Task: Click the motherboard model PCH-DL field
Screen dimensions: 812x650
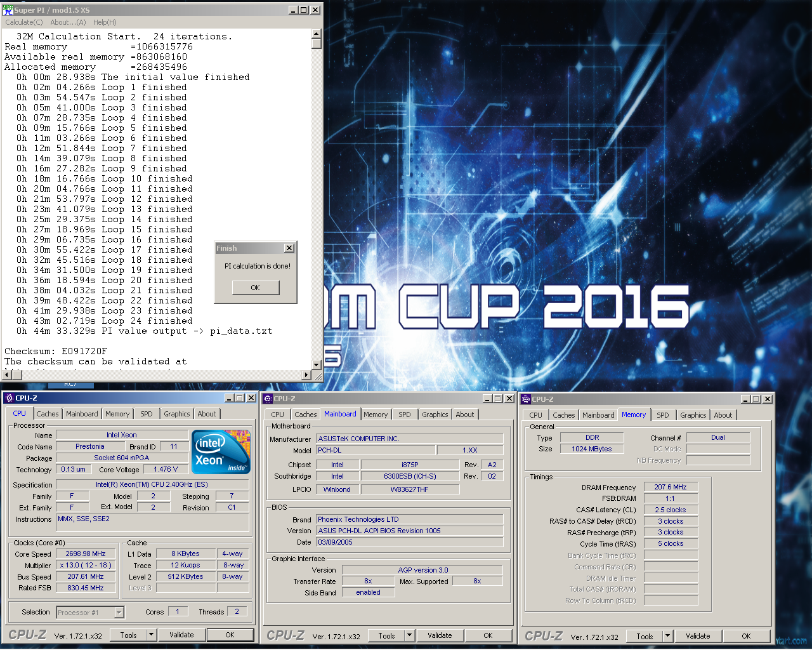Action: pyautogui.click(x=376, y=450)
